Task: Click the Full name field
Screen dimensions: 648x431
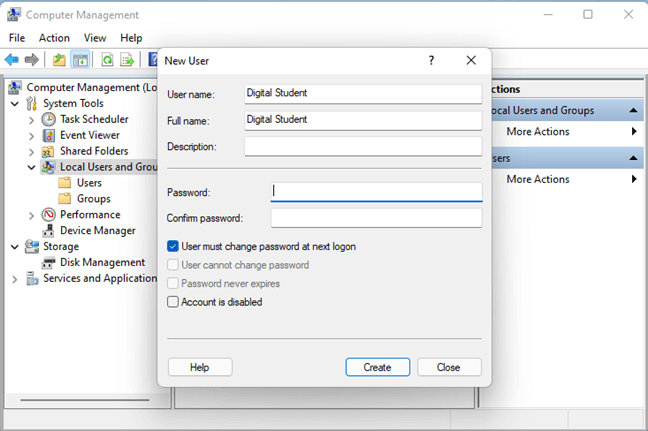Action: click(x=363, y=120)
